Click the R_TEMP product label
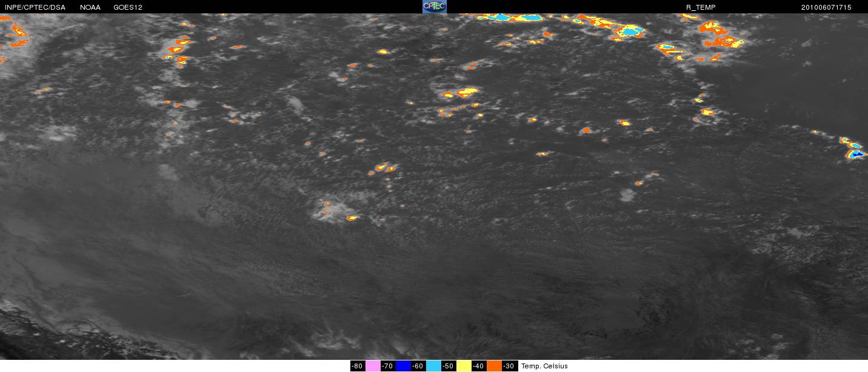 (x=701, y=7)
